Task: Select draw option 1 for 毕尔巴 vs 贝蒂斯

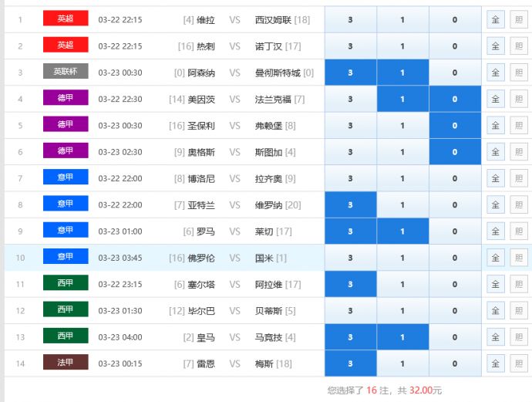Action: point(402,311)
